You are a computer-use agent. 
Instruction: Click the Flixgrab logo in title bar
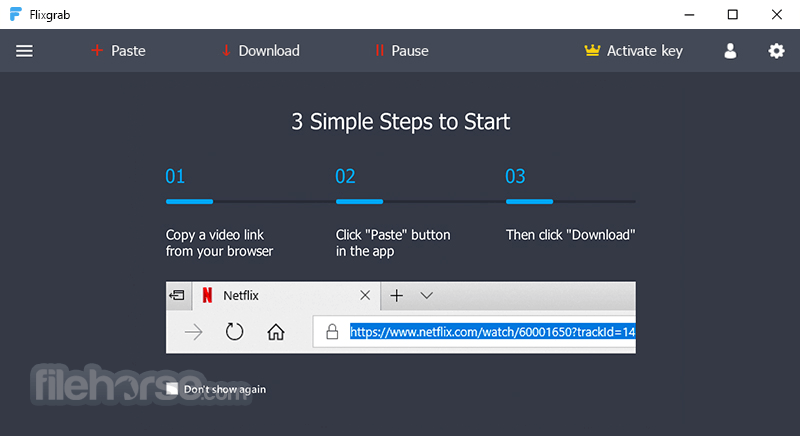tap(16, 14)
